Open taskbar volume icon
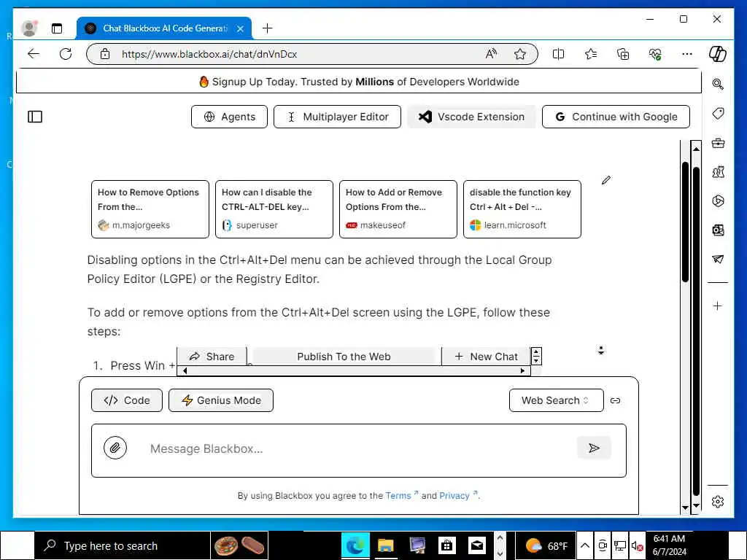 coord(636,545)
